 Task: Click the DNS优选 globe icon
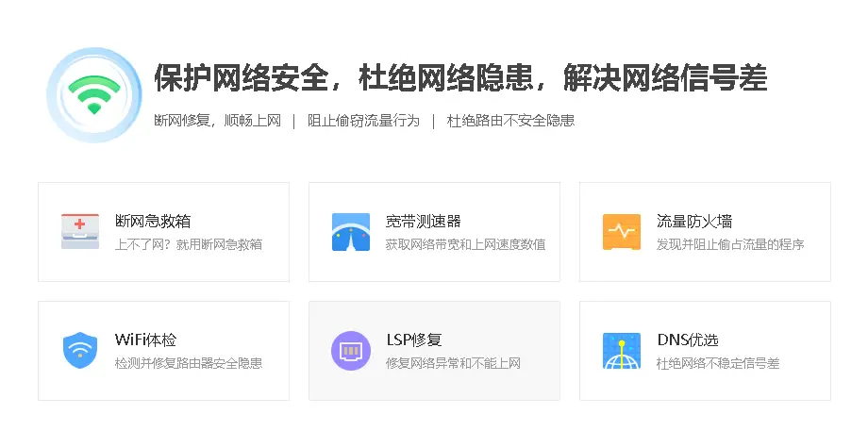(x=622, y=351)
